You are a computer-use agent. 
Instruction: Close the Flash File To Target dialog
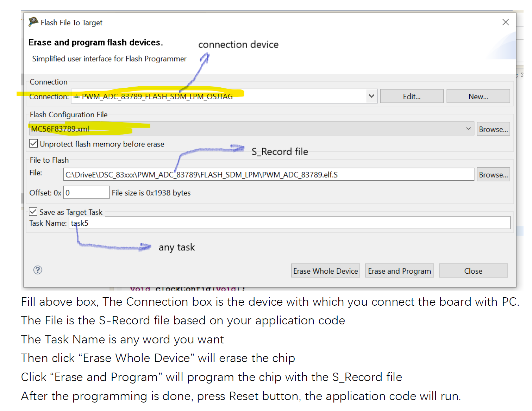coord(473,270)
